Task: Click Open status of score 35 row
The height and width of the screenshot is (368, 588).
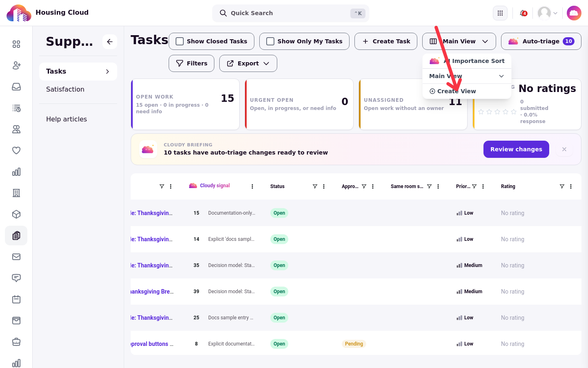Action: click(x=279, y=265)
